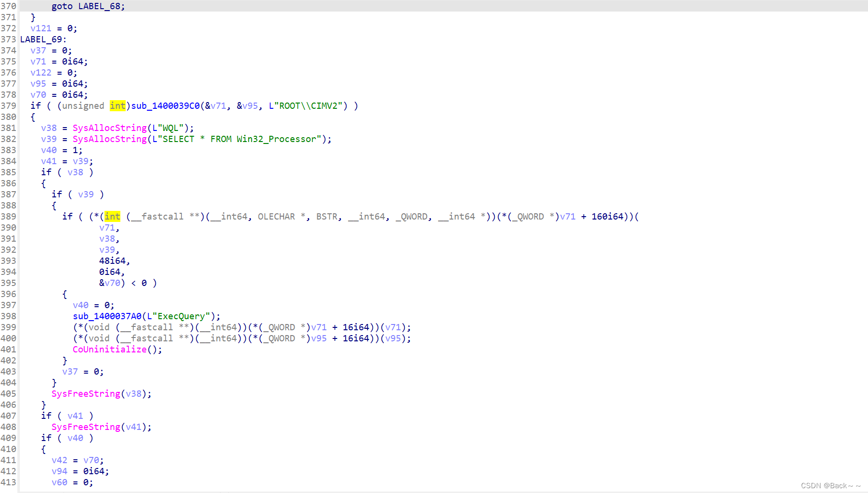The image size is (868, 493).
Task: Select the ExecQuery string literal
Action: tap(179, 316)
